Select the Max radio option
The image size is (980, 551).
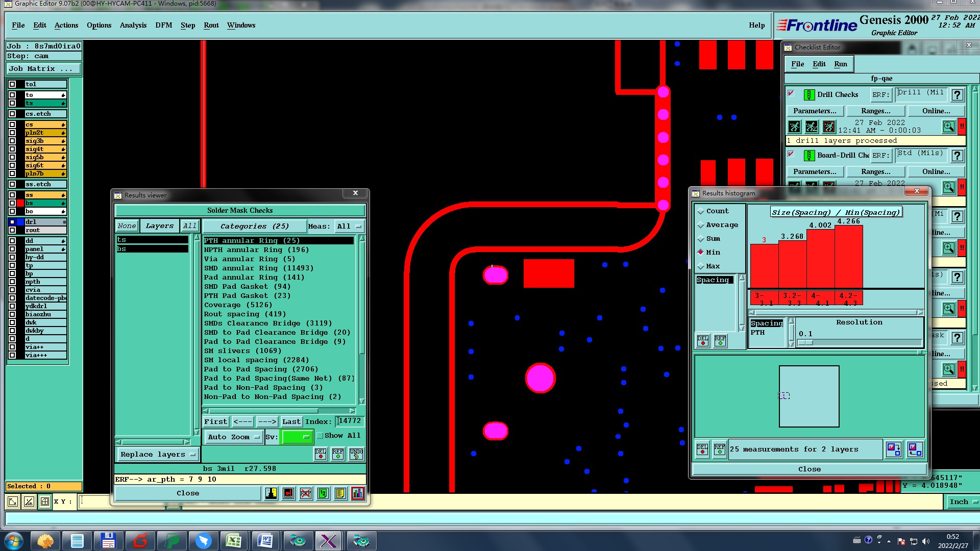click(x=701, y=266)
